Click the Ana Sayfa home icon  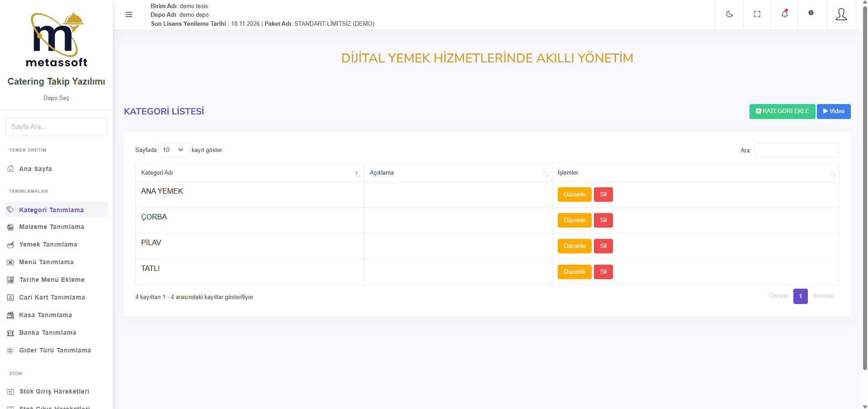point(10,169)
